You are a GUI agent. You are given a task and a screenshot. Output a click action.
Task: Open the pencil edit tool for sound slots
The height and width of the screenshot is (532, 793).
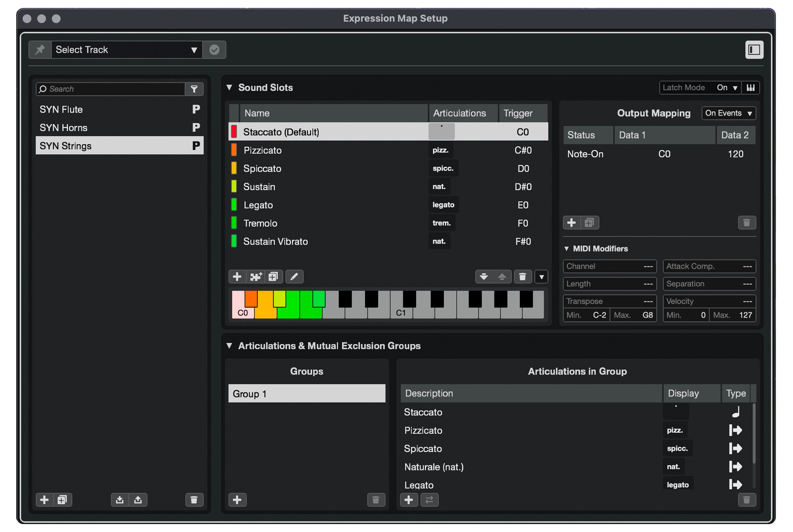(x=294, y=277)
